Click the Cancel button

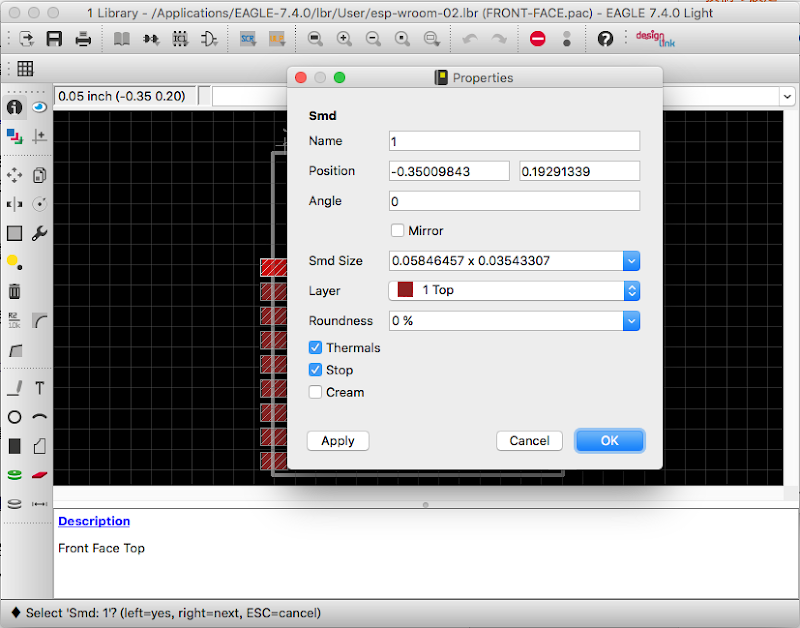[x=529, y=440]
